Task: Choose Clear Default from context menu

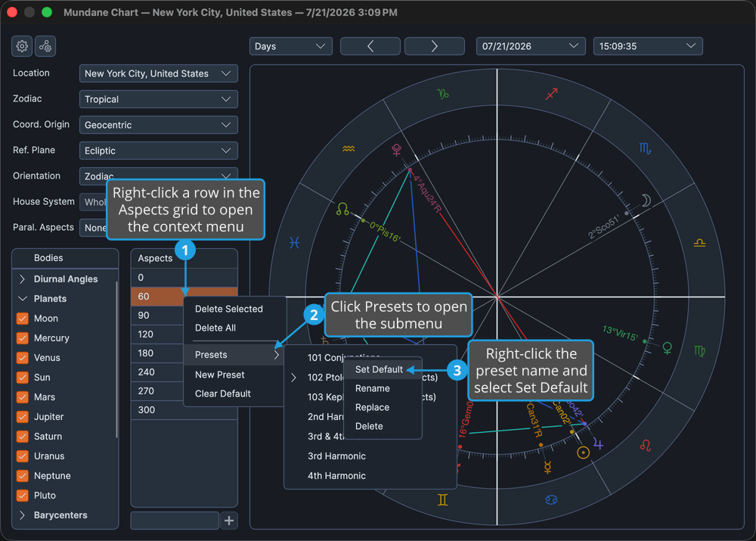Action: point(223,393)
